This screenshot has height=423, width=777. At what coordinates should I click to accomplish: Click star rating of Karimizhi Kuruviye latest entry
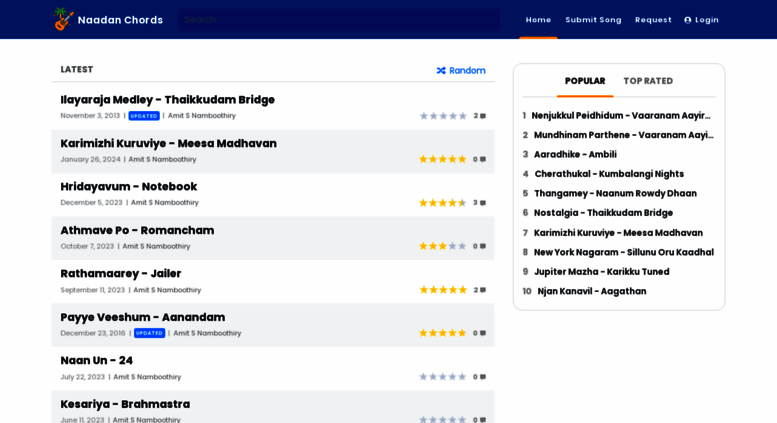coord(442,159)
